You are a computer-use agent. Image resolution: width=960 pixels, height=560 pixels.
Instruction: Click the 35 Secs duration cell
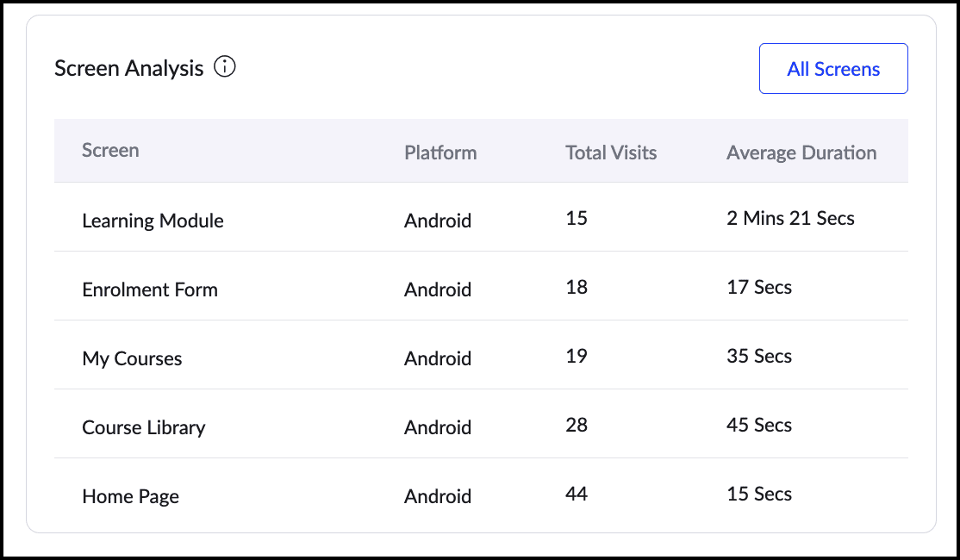758,357
